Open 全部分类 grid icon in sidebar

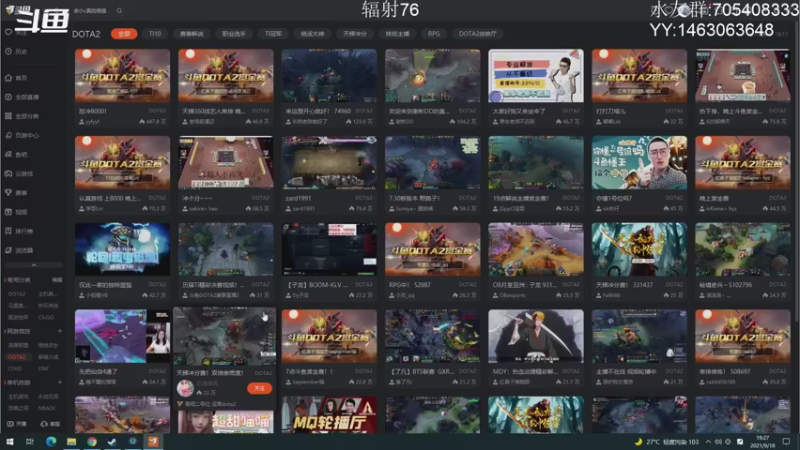8,116
